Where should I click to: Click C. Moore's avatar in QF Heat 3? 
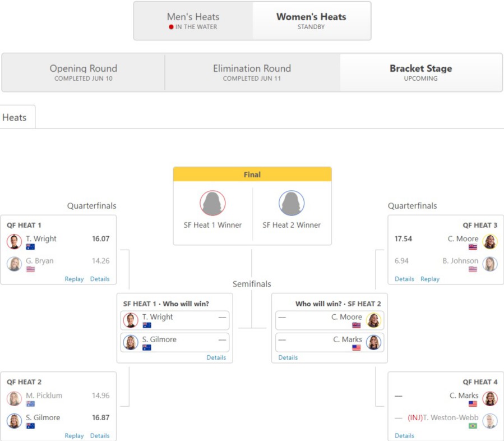click(x=490, y=242)
